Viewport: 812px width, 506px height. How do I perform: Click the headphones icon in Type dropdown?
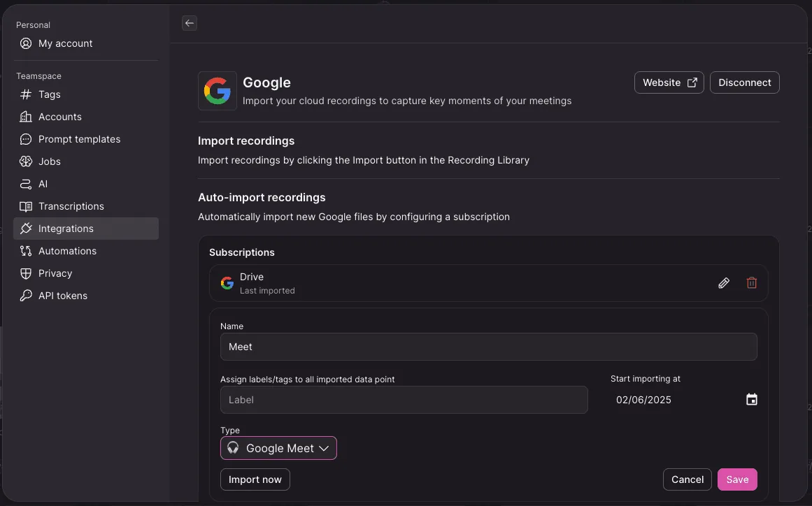[233, 447]
